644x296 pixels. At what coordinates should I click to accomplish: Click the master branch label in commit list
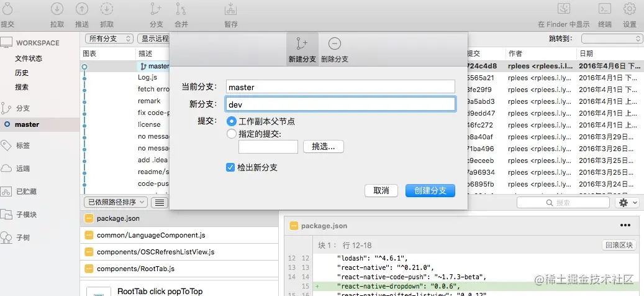(155, 66)
